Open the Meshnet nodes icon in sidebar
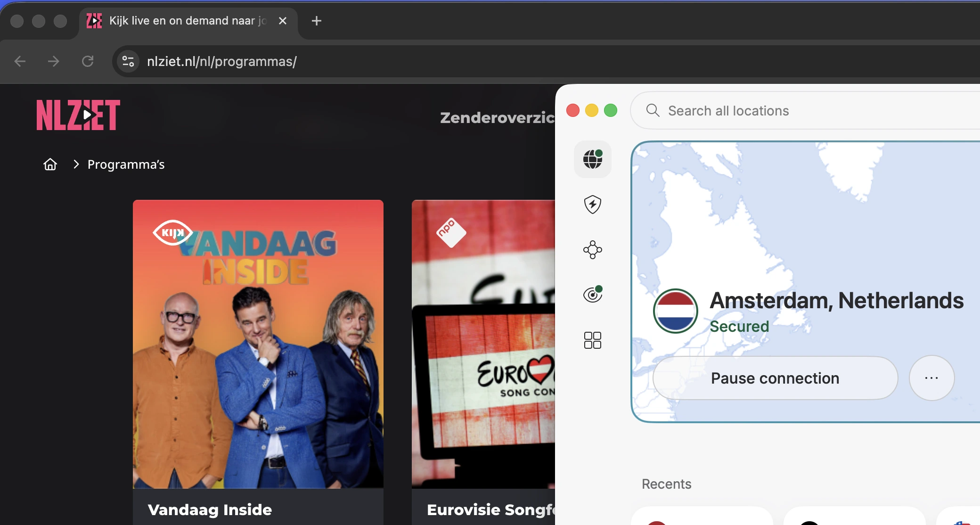This screenshot has width=980, height=525. 593,250
